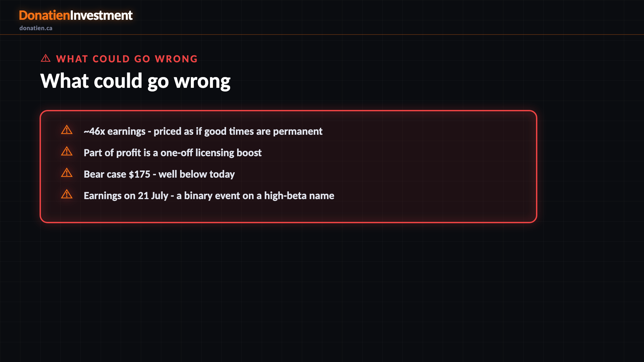Click warning icon beside licensing boost bullet
Screen dimensions: 644x362
point(67,151)
